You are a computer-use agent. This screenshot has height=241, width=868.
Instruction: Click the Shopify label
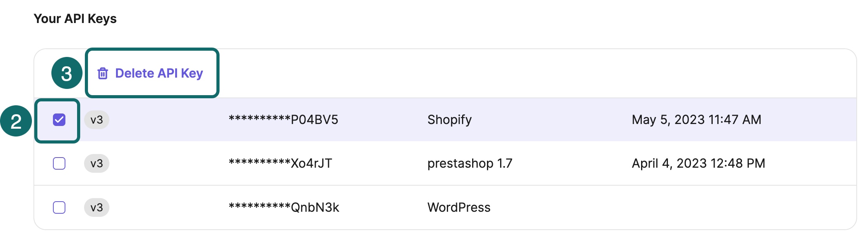(x=450, y=120)
